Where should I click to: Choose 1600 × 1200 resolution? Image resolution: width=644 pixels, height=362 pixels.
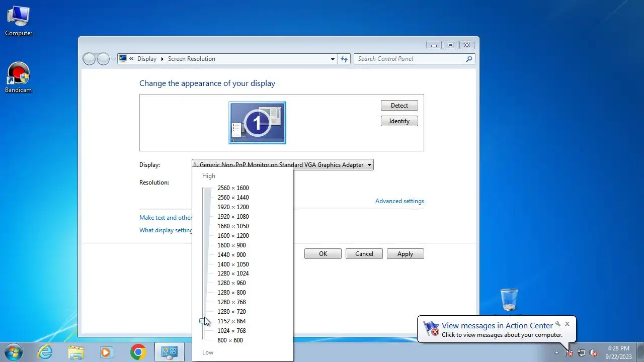(x=233, y=236)
